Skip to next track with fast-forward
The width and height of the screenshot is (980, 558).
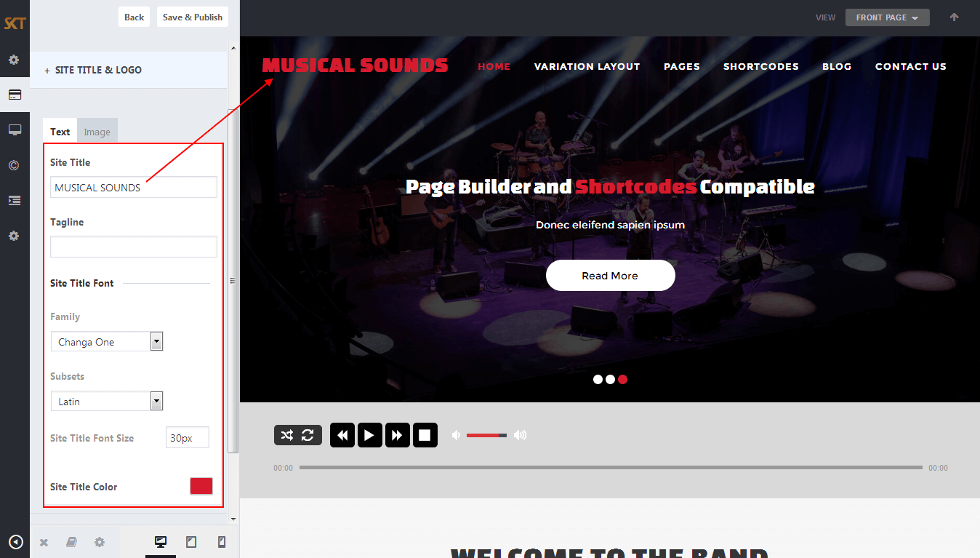[x=397, y=435]
